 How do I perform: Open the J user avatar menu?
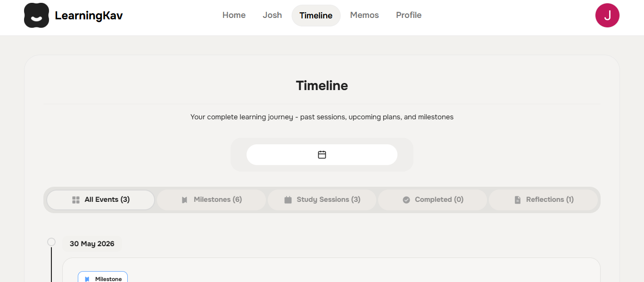coord(607,15)
